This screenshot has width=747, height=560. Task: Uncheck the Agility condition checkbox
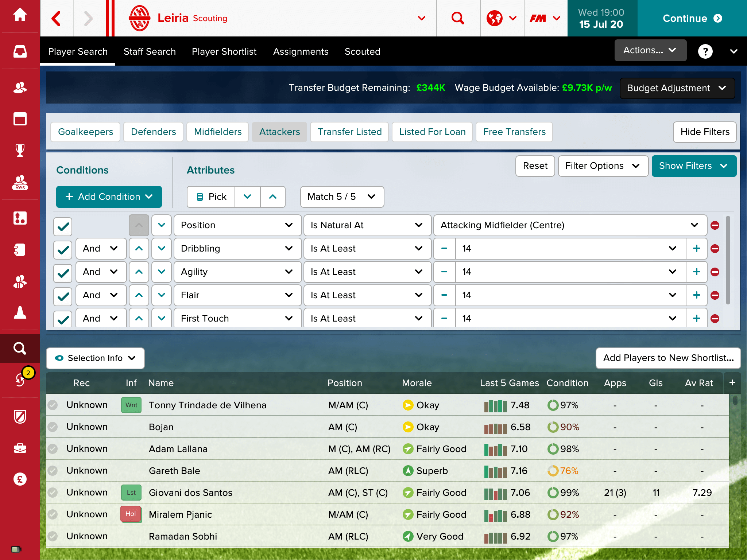63,273
